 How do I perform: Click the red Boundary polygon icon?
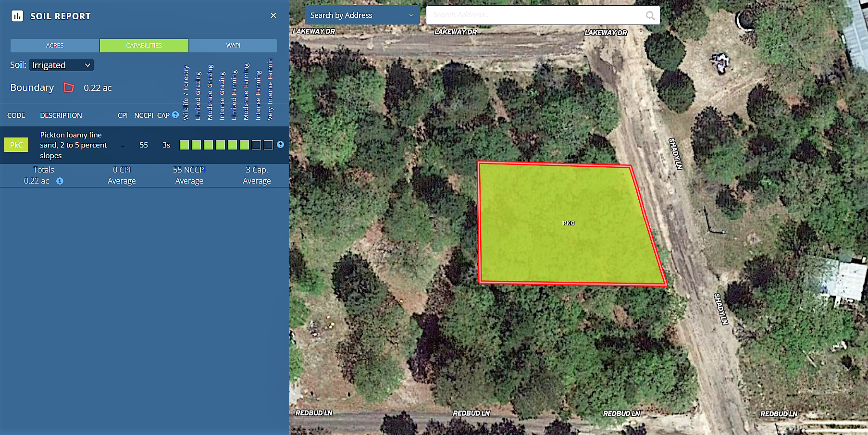(x=69, y=87)
